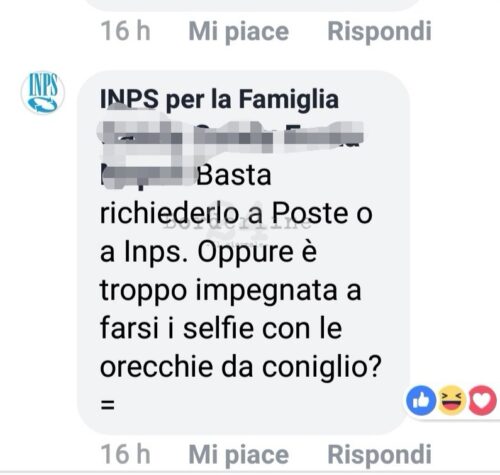Click the red heart love reaction
The image size is (500, 475).
click(482, 400)
